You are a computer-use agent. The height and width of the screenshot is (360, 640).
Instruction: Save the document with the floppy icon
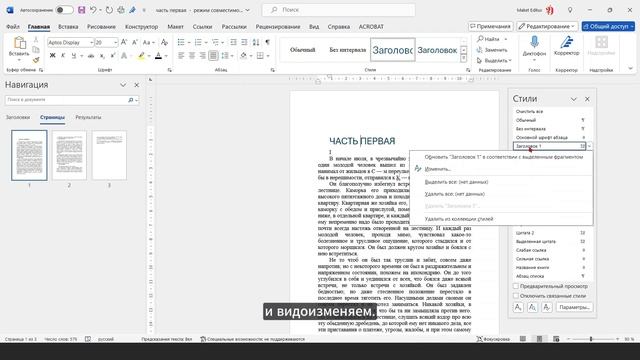click(x=82, y=10)
